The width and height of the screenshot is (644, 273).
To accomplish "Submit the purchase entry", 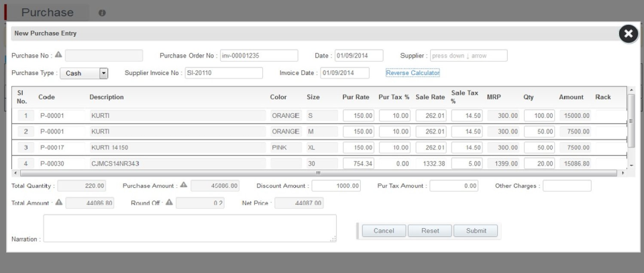I will 476,231.
